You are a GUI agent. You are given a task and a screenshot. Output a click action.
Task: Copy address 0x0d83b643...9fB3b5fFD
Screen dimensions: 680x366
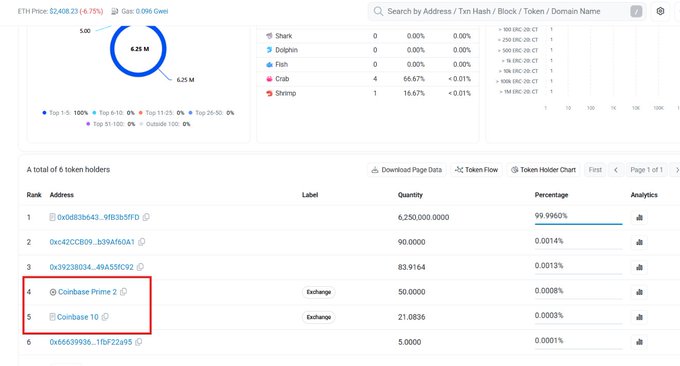point(146,217)
